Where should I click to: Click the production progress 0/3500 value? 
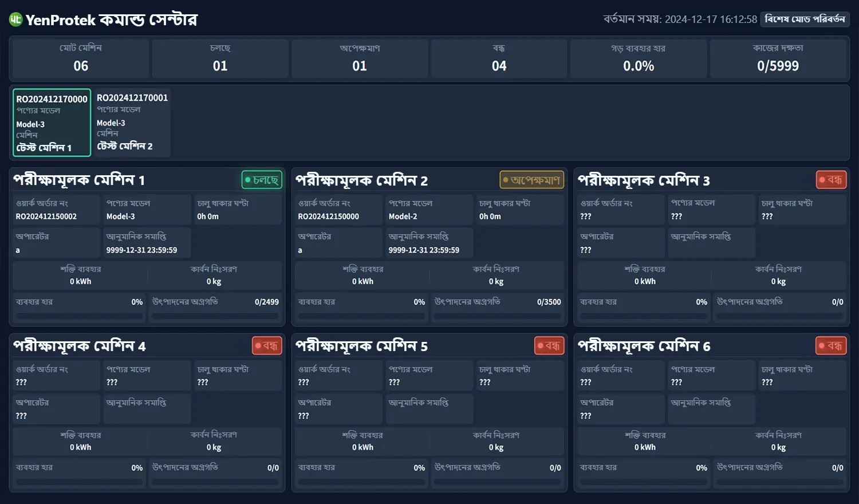point(549,302)
